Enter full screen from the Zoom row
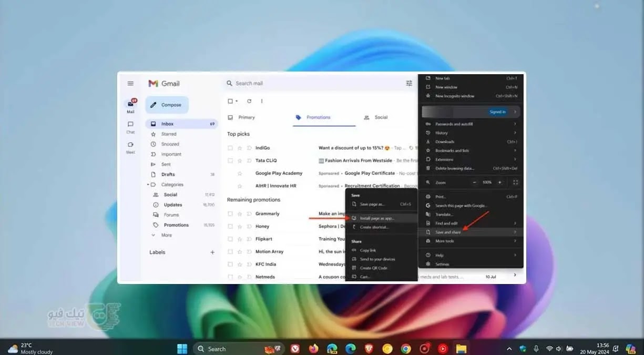Screen dimensions: 644x355 (515, 182)
